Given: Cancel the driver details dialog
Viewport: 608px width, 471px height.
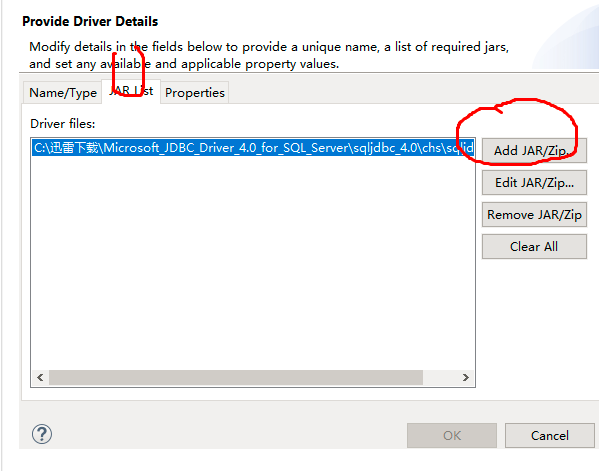Looking at the screenshot, I should pos(550,436).
